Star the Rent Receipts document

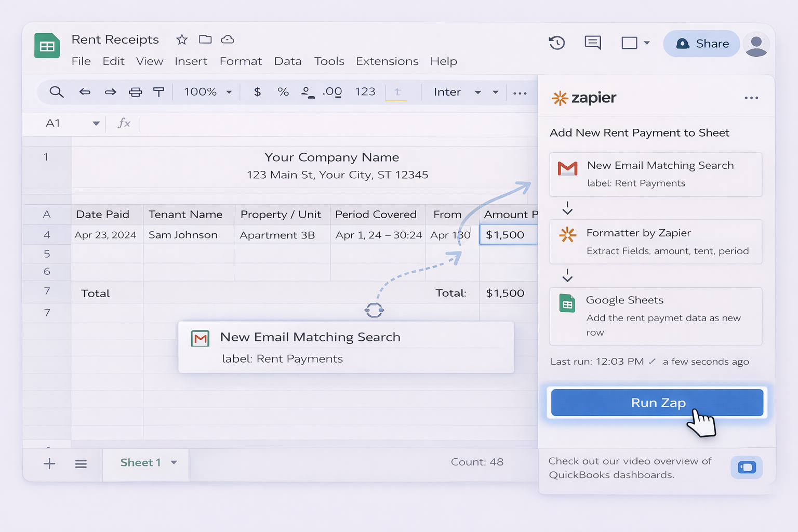tap(182, 39)
